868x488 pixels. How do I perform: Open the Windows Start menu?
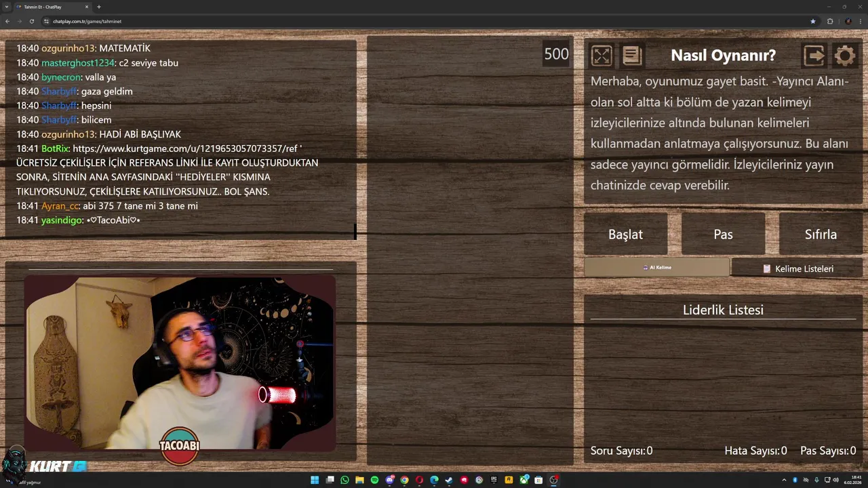pyautogui.click(x=315, y=480)
